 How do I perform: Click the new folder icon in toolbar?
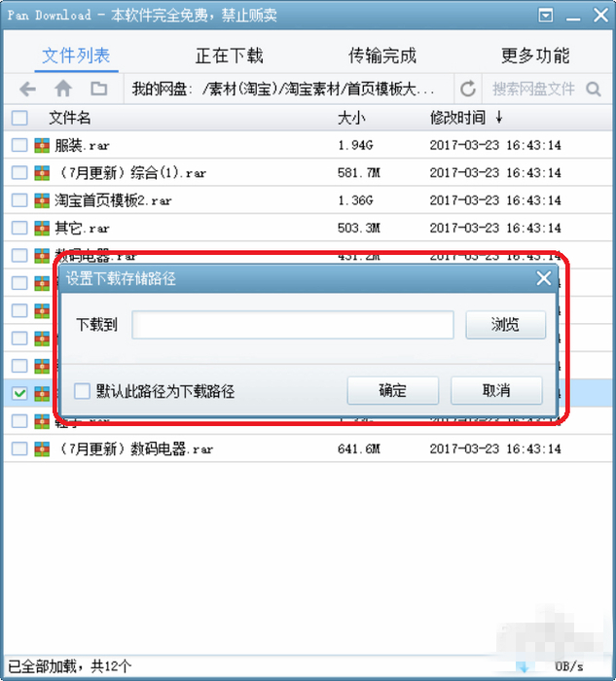click(98, 89)
